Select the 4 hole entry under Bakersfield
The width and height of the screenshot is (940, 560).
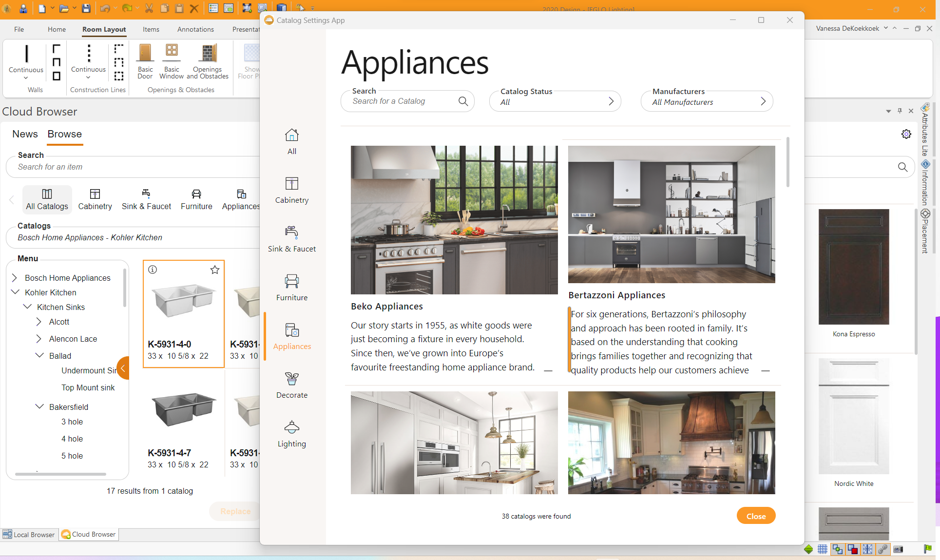(72, 439)
